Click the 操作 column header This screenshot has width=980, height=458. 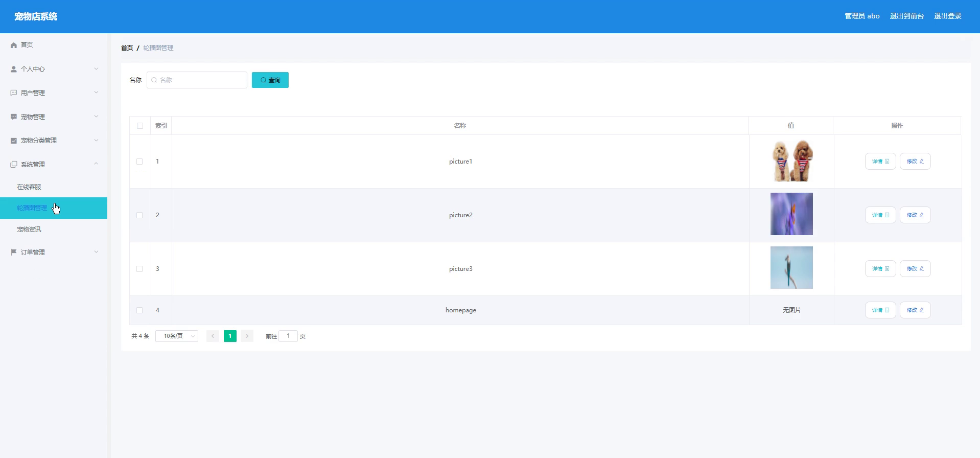click(897, 126)
